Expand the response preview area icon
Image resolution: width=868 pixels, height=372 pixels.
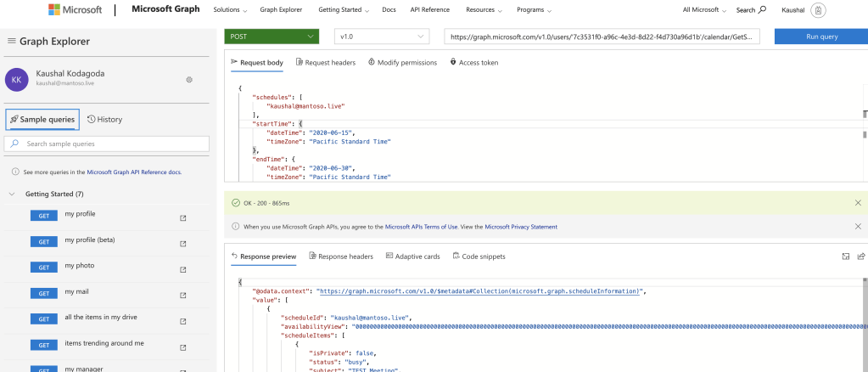pos(845,256)
